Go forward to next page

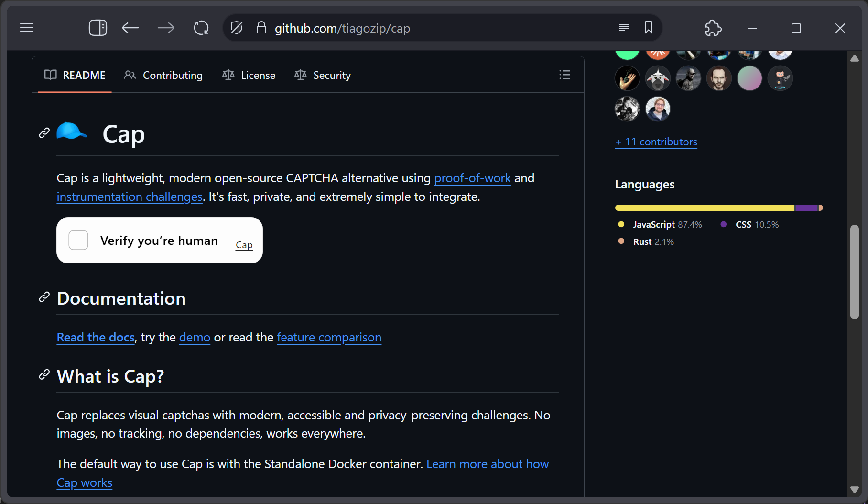(x=166, y=28)
